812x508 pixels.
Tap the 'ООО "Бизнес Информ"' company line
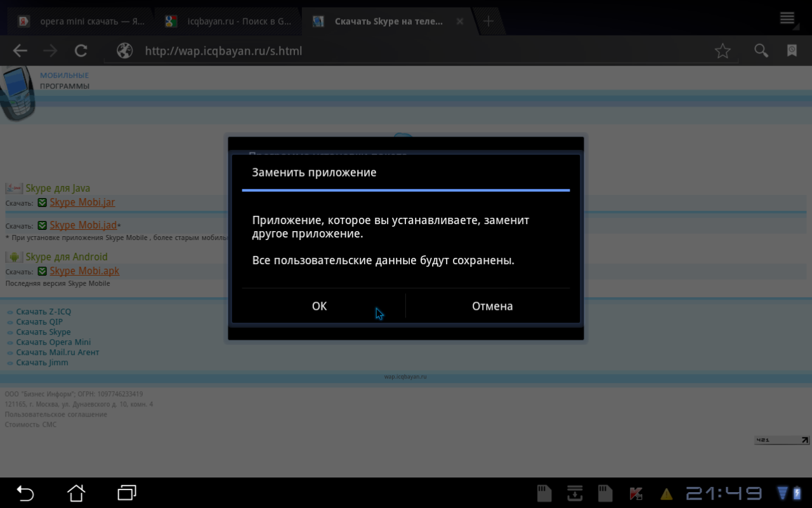[74, 394]
